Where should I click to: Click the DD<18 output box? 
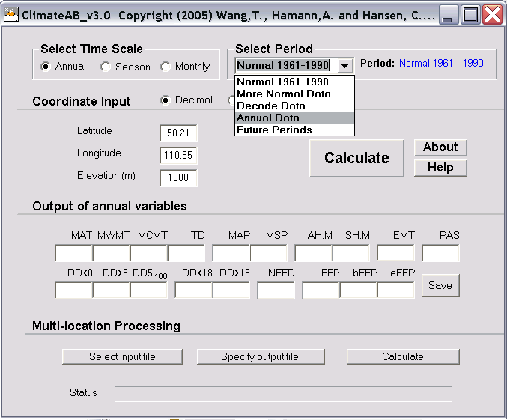click(x=193, y=290)
